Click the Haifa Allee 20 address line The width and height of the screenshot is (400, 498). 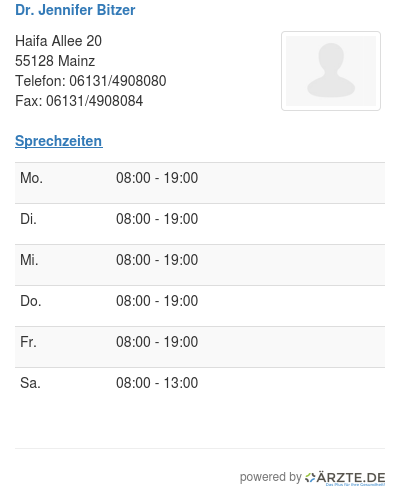tap(58, 41)
